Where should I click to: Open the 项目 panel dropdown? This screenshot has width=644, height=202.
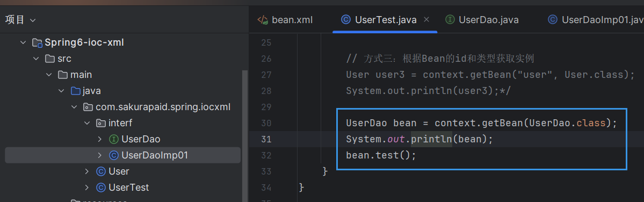pos(33,20)
